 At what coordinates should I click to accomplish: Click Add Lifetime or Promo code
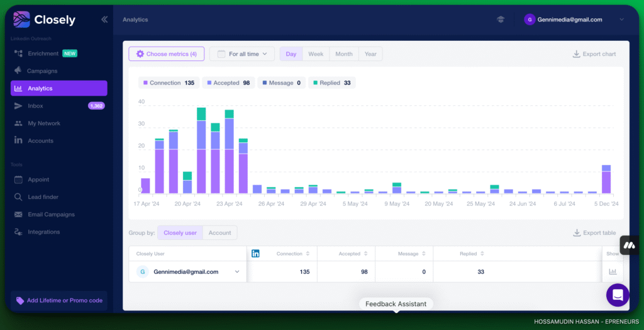tap(59, 300)
